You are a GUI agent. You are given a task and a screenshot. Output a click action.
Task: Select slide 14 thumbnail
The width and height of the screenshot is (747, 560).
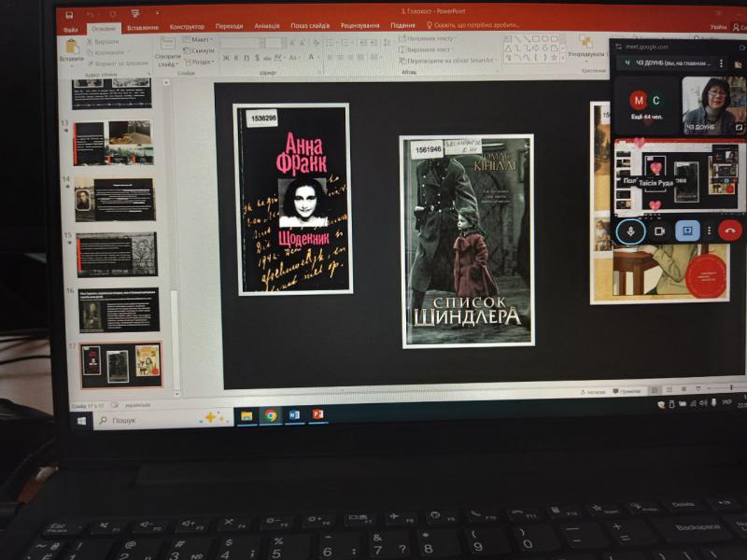point(116,200)
